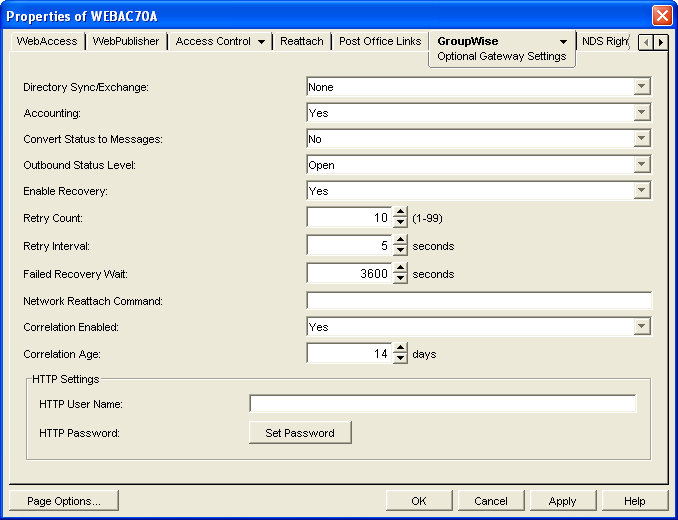Decrease the Correlation Age days
678x520 pixels.
(400, 358)
